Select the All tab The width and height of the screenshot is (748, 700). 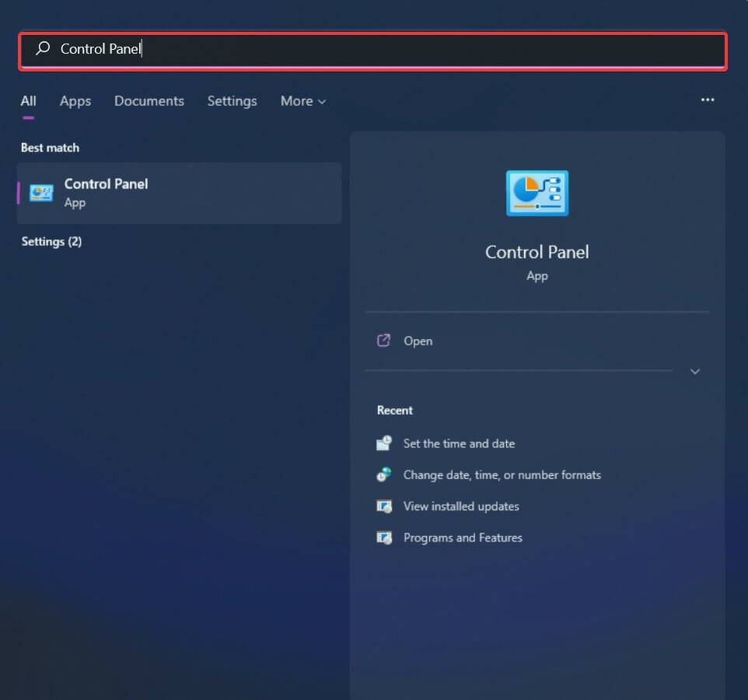[28, 101]
